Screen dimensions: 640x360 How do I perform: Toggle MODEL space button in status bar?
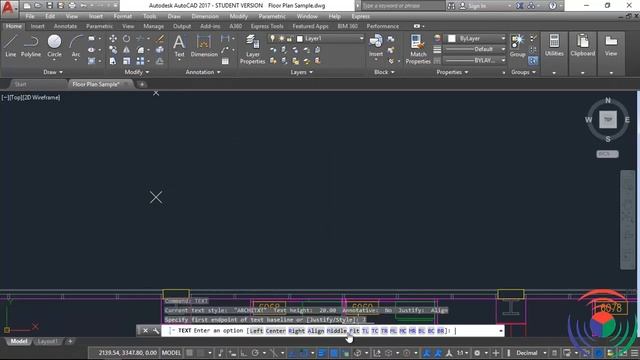pyautogui.click(x=171, y=353)
